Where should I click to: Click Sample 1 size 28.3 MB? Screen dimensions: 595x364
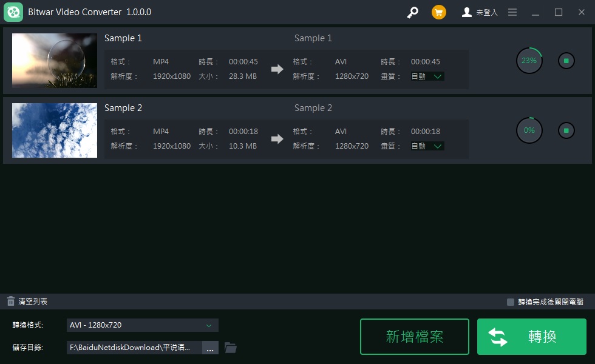243,76
